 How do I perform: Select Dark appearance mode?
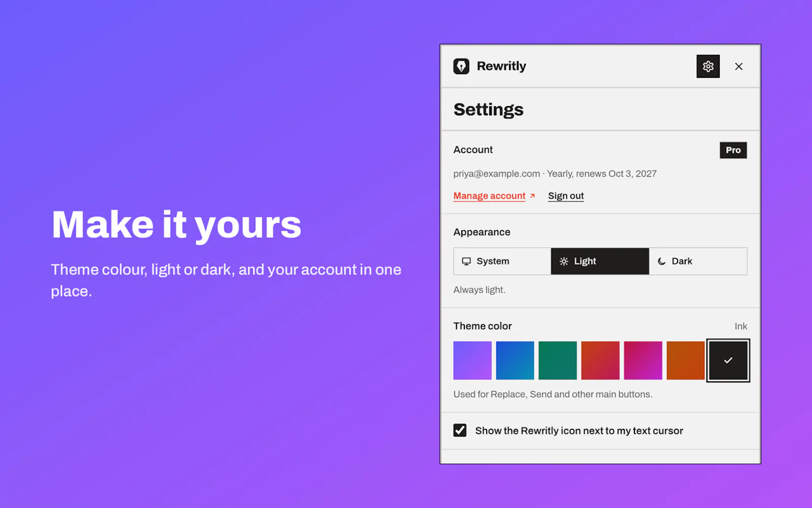(x=698, y=261)
